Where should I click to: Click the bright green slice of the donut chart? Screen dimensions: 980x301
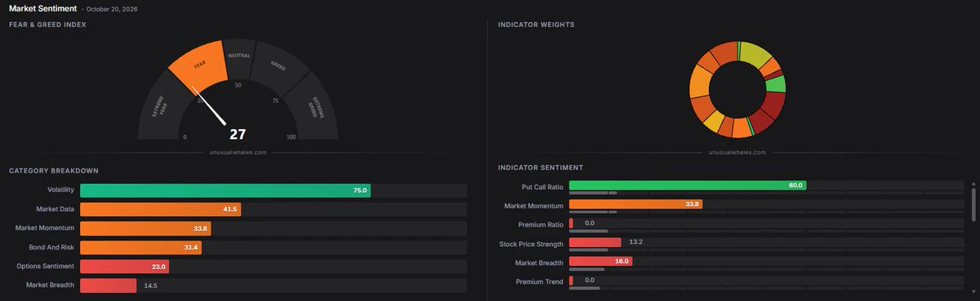pyautogui.click(x=776, y=83)
